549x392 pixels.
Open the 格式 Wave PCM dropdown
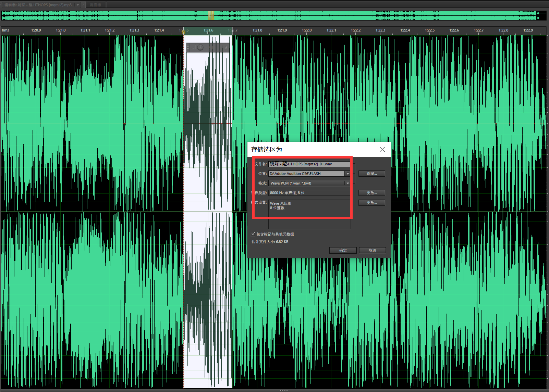point(309,183)
